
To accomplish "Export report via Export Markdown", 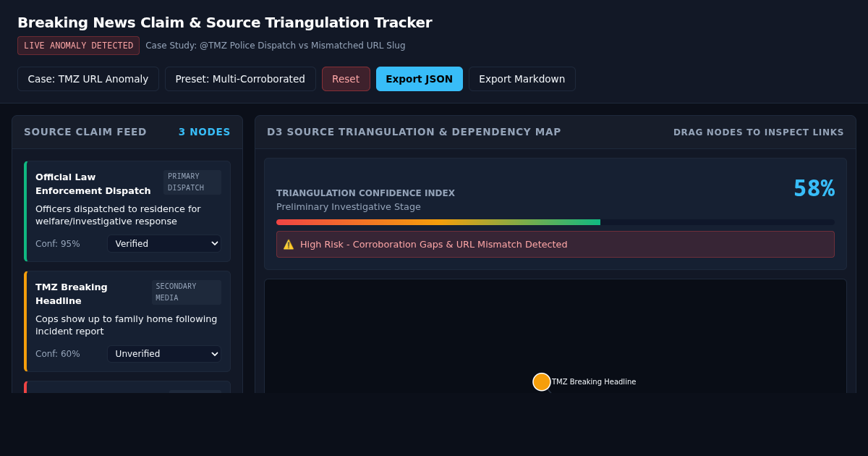I will coord(522,79).
